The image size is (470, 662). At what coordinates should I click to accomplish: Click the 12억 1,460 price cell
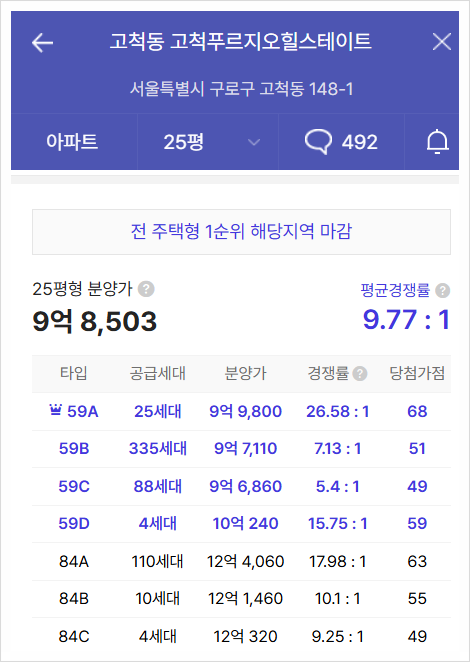click(x=245, y=599)
